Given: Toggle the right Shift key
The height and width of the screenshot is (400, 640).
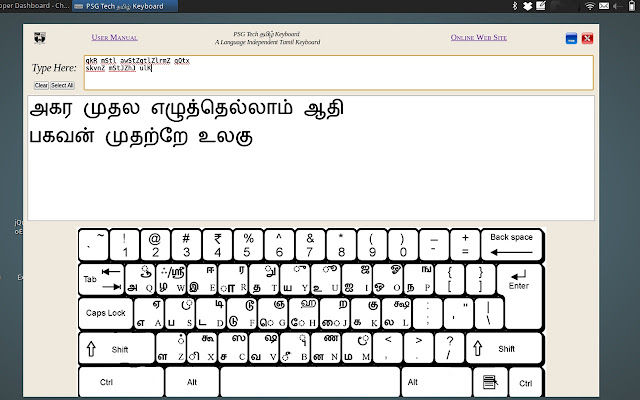Looking at the screenshot, I should 504,349.
